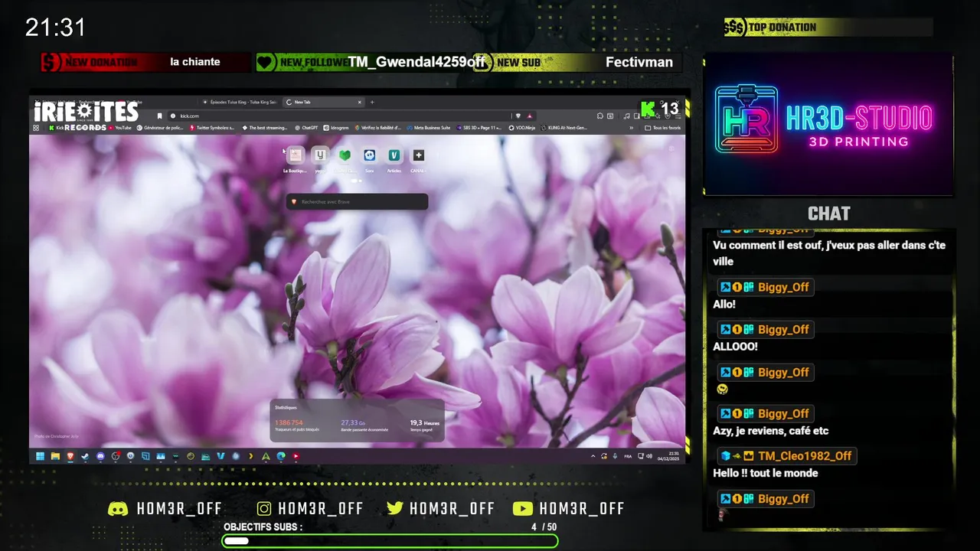The image size is (980, 551).
Task: Click the red play taskbar icon
Action: coord(296,456)
